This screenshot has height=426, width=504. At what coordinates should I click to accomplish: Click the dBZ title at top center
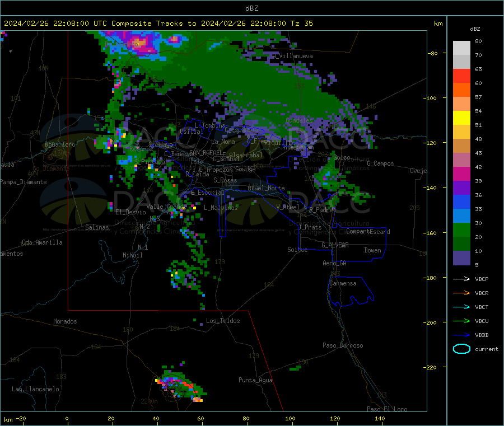pyautogui.click(x=251, y=8)
